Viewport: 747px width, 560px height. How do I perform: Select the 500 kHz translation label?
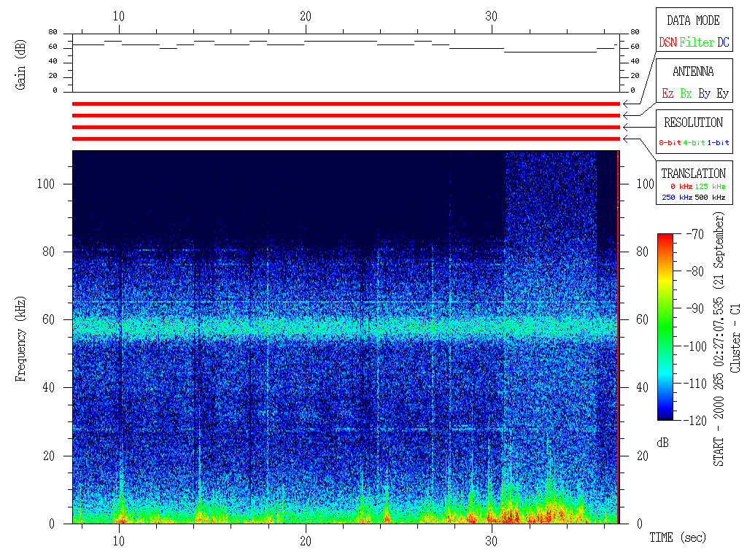(709, 198)
